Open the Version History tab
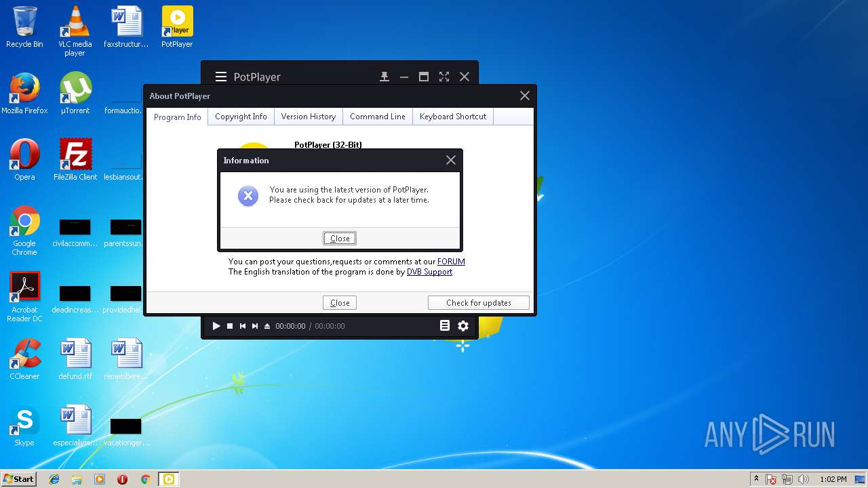868x488 pixels. (309, 117)
